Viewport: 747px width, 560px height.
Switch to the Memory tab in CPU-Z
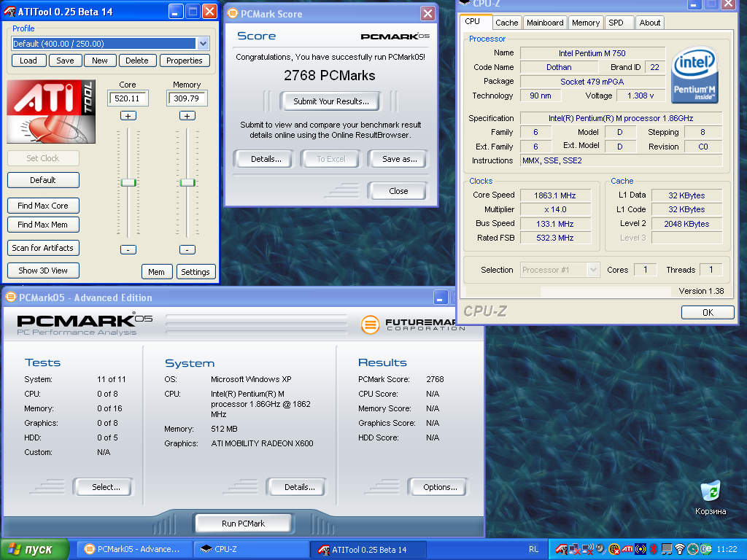tap(586, 23)
